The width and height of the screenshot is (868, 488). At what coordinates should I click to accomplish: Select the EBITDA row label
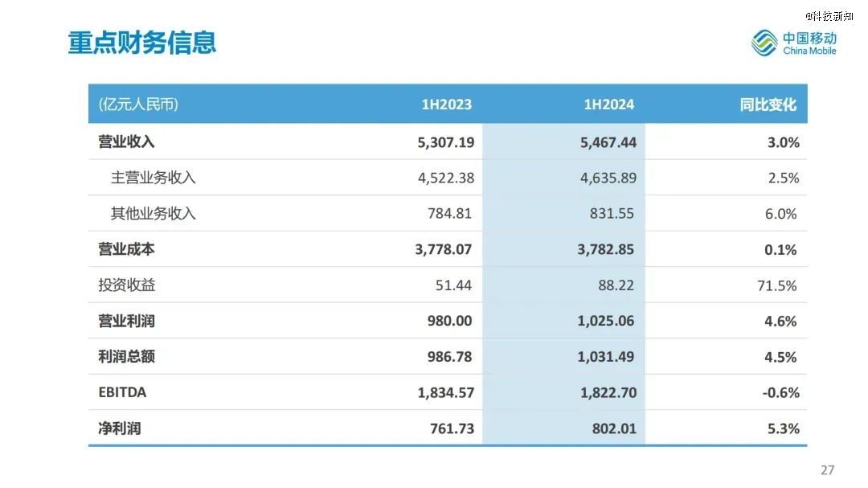pos(122,392)
